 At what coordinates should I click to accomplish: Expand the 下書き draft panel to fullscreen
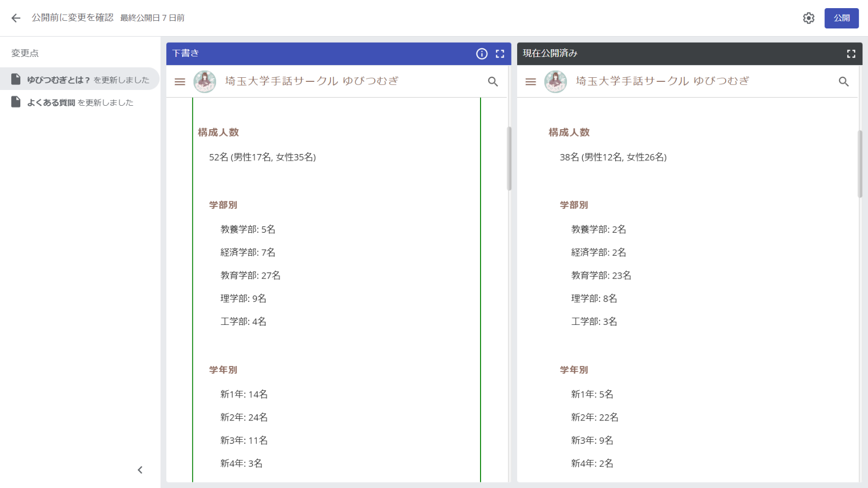coord(500,54)
